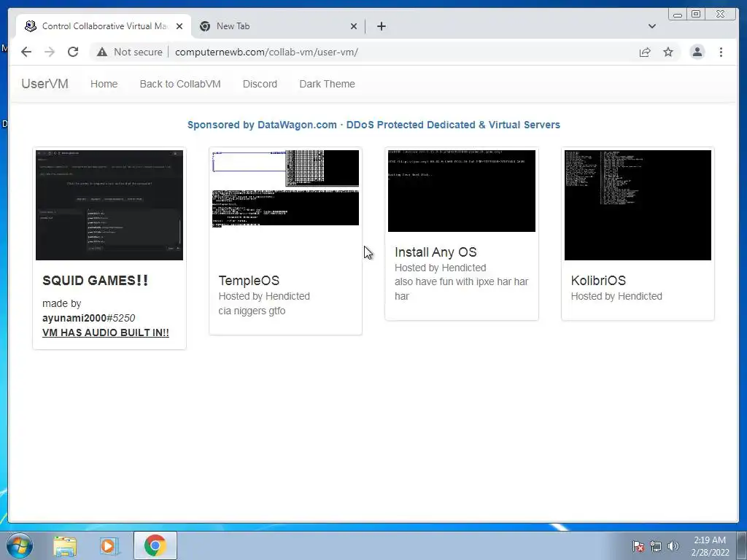Open the Chrome three-dot menu

tap(721, 52)
